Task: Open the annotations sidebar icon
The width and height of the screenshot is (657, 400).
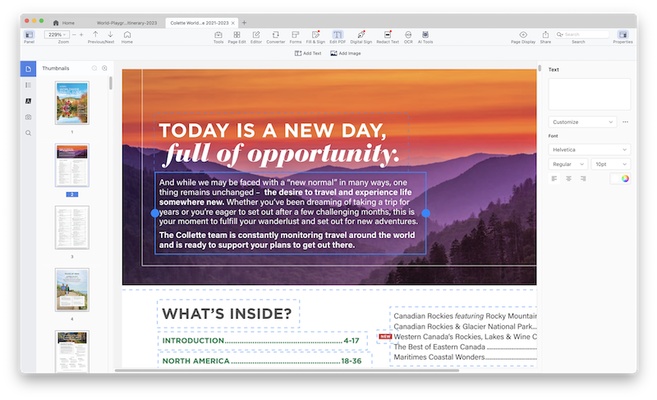Action: click(x=28, y=101)
